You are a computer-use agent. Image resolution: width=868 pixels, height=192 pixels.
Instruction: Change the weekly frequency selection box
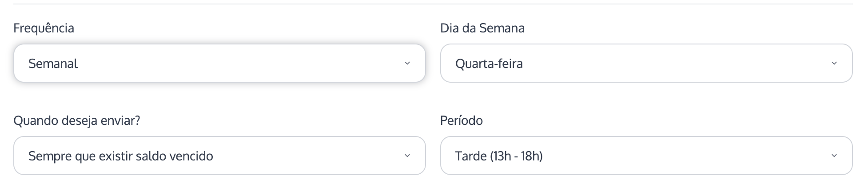pyautogui.click(x=219, y=63)
